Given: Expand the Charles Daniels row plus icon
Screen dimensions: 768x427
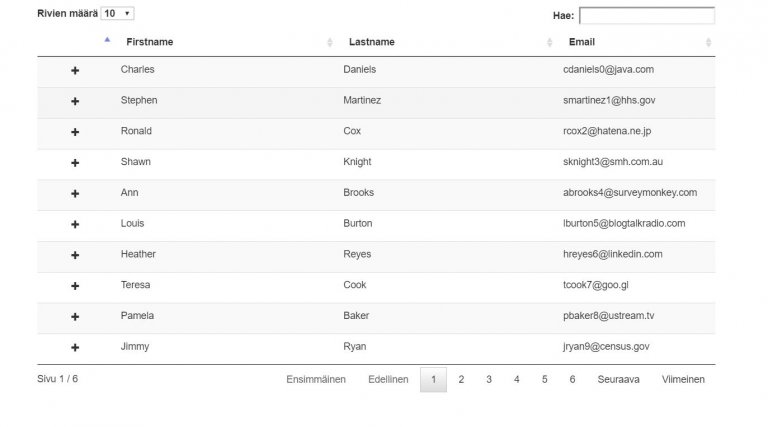Looking at the screenshot, I should 75,71.
